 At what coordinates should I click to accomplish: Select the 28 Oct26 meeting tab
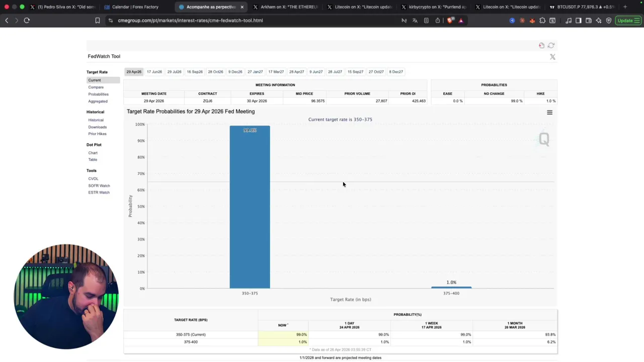click(x=215, y=72)
